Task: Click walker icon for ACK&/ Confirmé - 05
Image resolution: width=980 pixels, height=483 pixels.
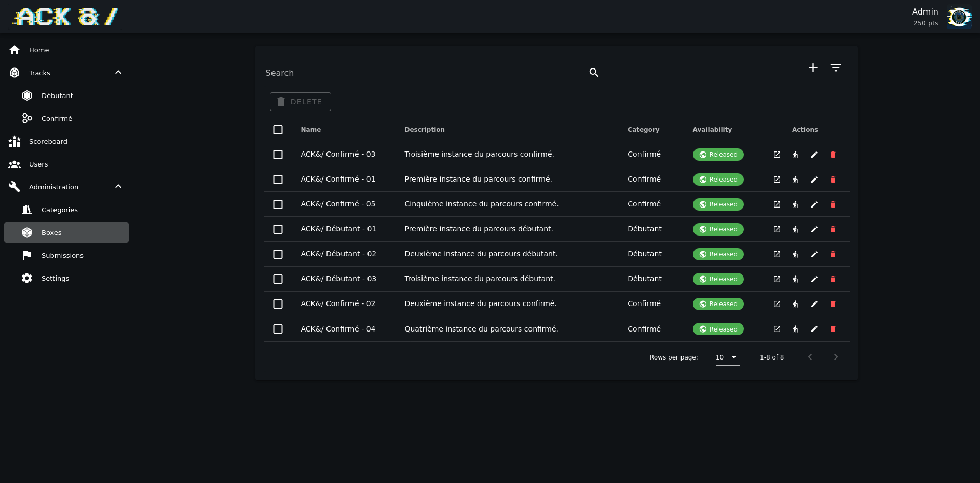Action: coord(795,204)
